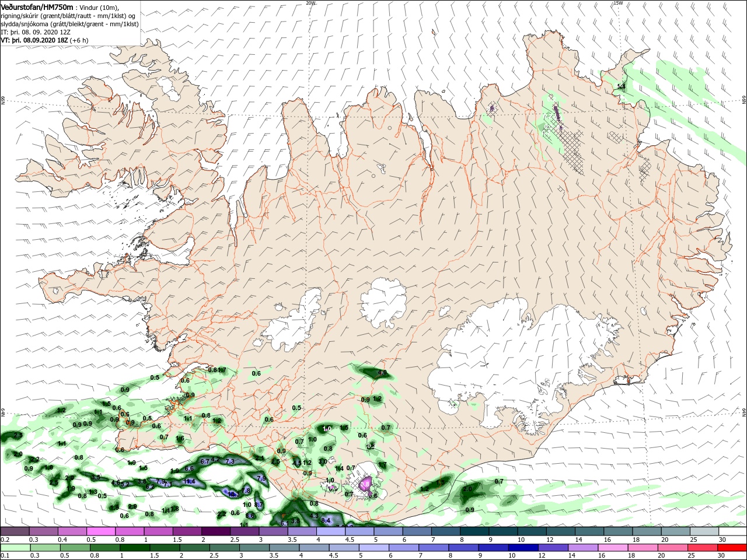Pick the darkest purple 2 mm snow legend swatch
The height and width of the screenshot is (560, 747).
[x=216, y=531]
